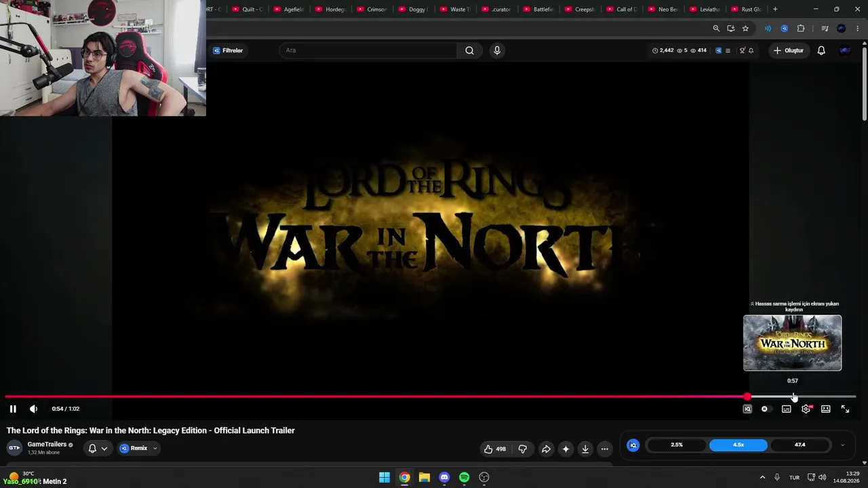
Task: Dislike the video
Action: [x=523, y=449]
